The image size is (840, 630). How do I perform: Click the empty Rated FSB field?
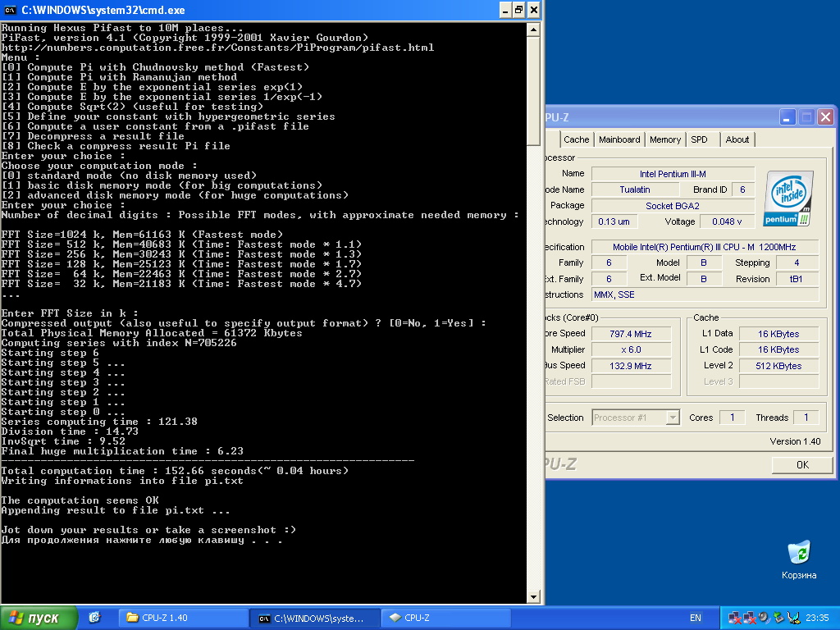point(631,381)
